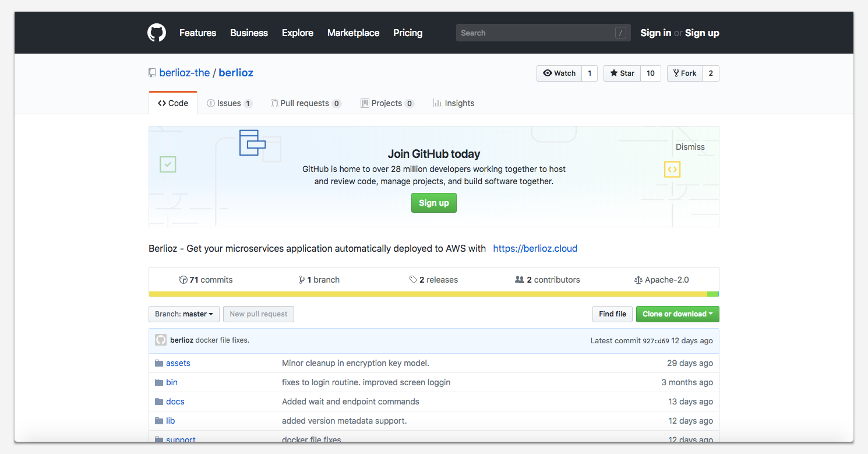Screen dimensions: 868x454
Task: Open the 2 contributors link
Action: pos(548,280)
